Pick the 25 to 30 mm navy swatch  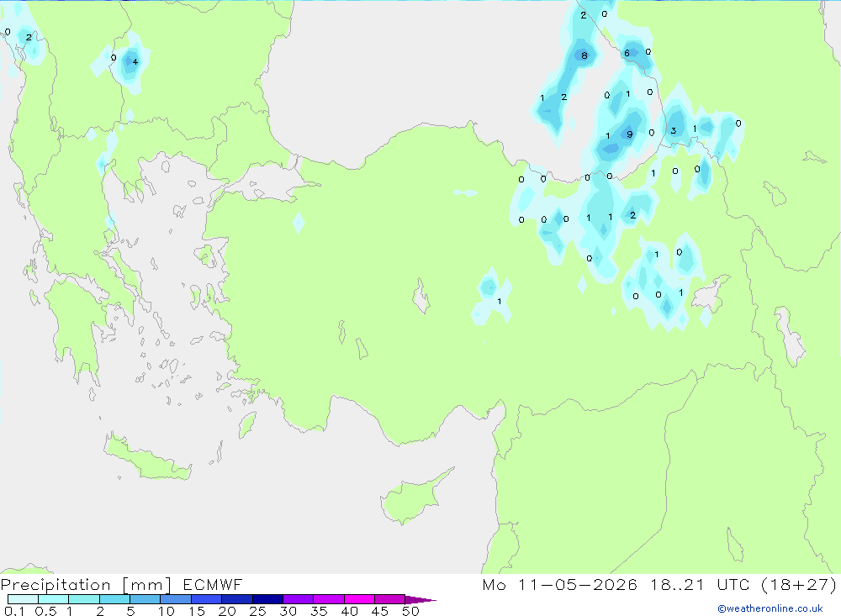(x=267, y=599)
